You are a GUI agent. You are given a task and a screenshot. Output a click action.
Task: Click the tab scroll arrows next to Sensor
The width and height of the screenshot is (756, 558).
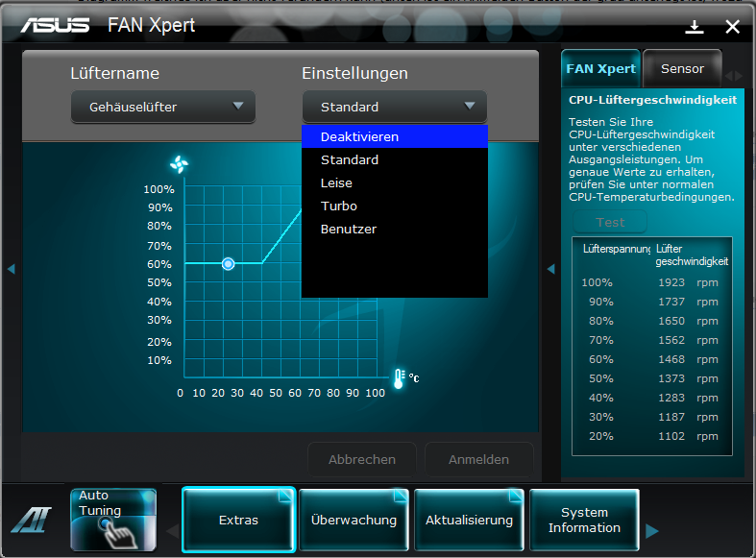(x=733, y=76)
